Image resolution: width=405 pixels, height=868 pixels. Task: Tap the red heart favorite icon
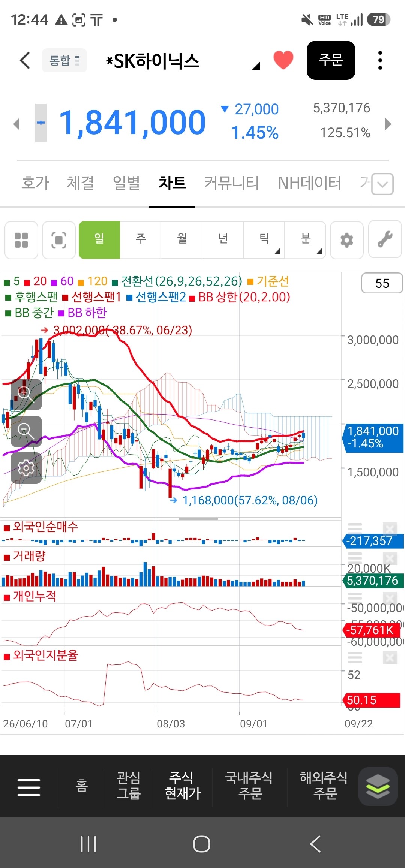(283, 60)
